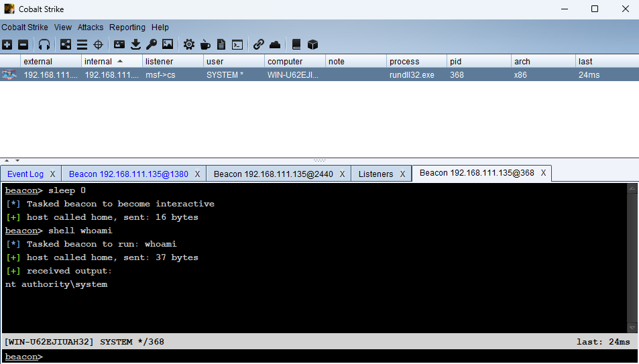Close the Beacon @1380 tab
639x364 pixels.
tap(197, 174)
